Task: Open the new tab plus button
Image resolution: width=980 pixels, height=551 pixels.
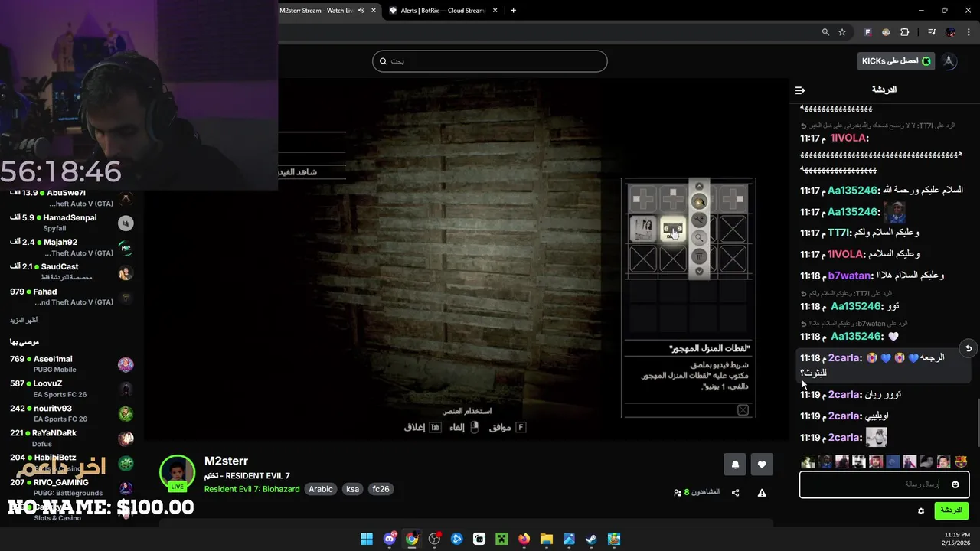Action: [x=513, y=11]
